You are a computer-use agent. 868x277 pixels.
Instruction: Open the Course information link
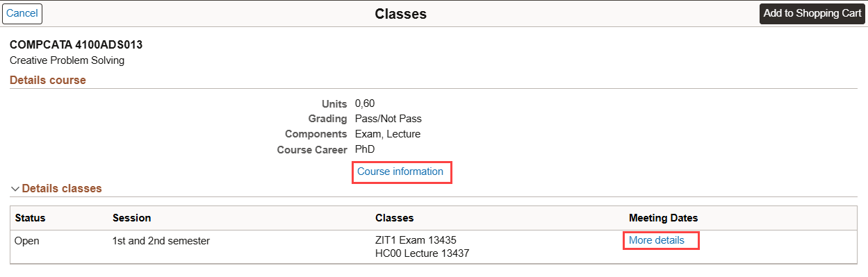pyautogui.click(x=400, y=171)
